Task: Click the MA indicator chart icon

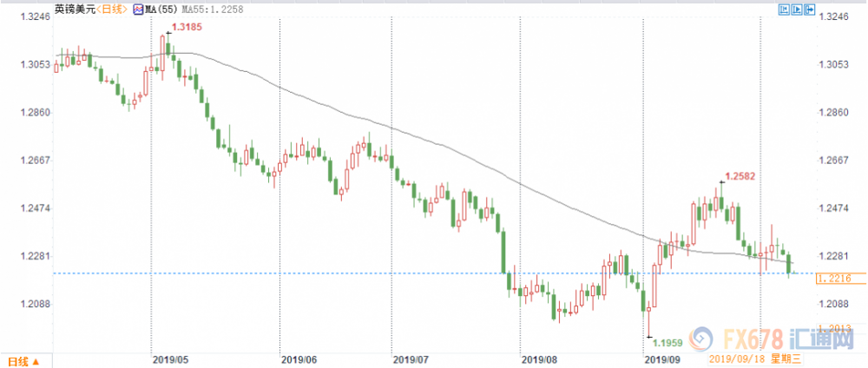Action: point(138,10)
